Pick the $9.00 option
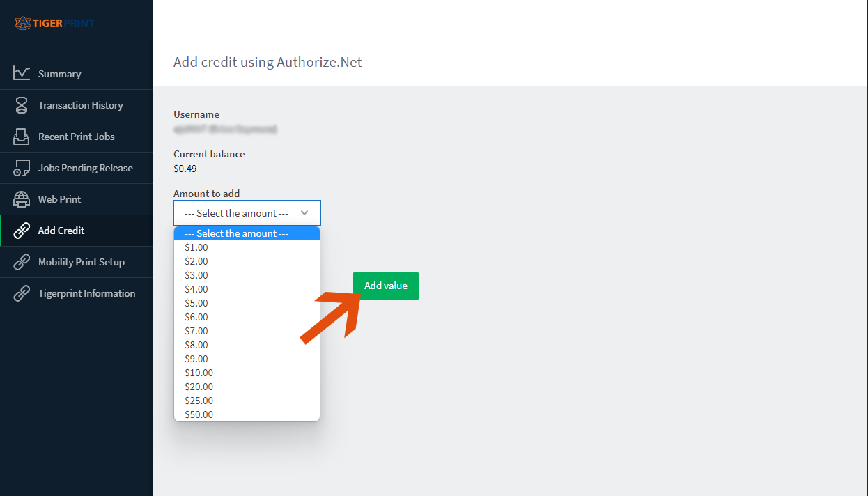 pos(247,359)
